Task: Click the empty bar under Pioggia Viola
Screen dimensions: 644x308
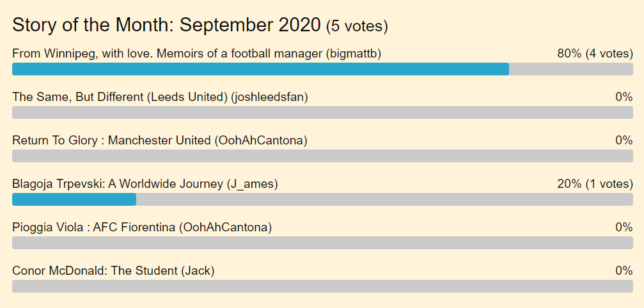Action: click(x=322, y=243)
